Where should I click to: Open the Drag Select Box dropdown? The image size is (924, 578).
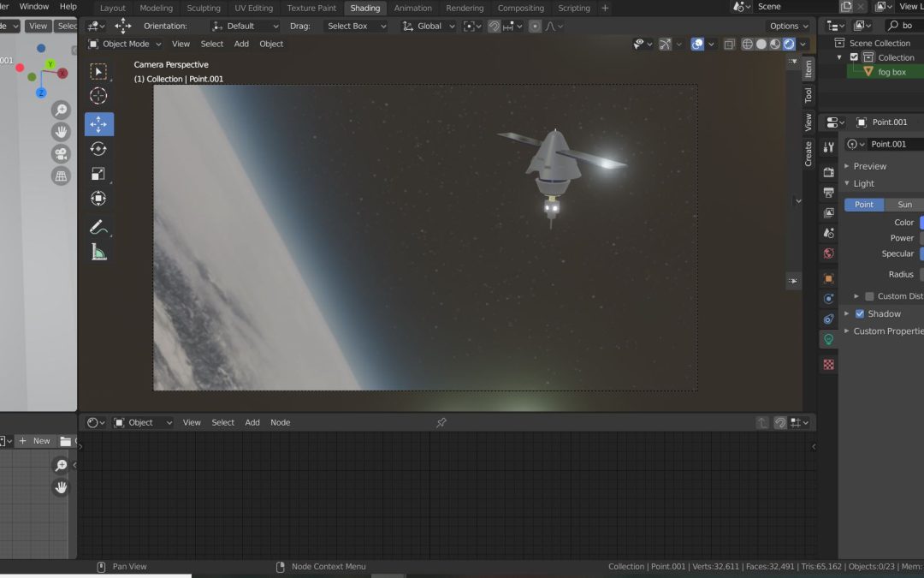point(356,26)
